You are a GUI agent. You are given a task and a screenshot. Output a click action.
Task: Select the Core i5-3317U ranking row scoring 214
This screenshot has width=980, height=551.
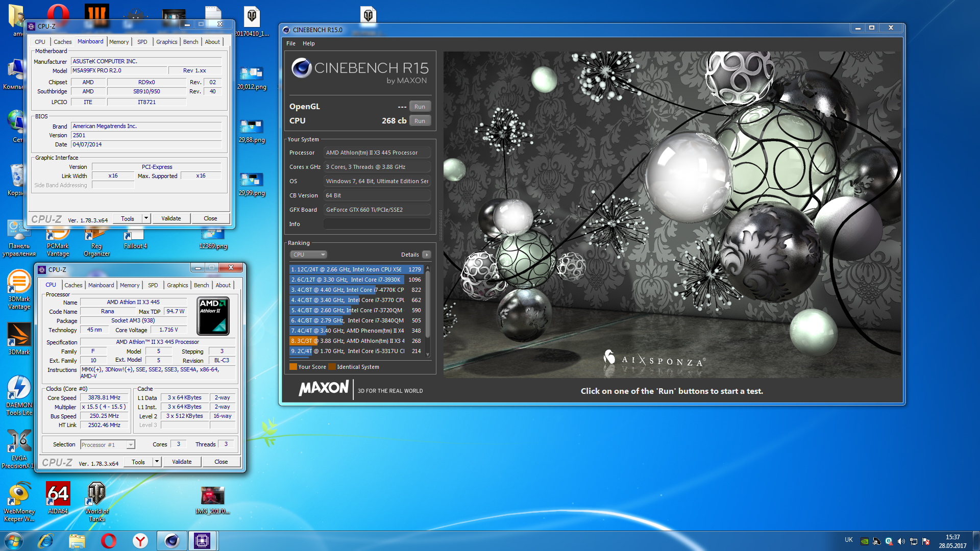point(356,351)
